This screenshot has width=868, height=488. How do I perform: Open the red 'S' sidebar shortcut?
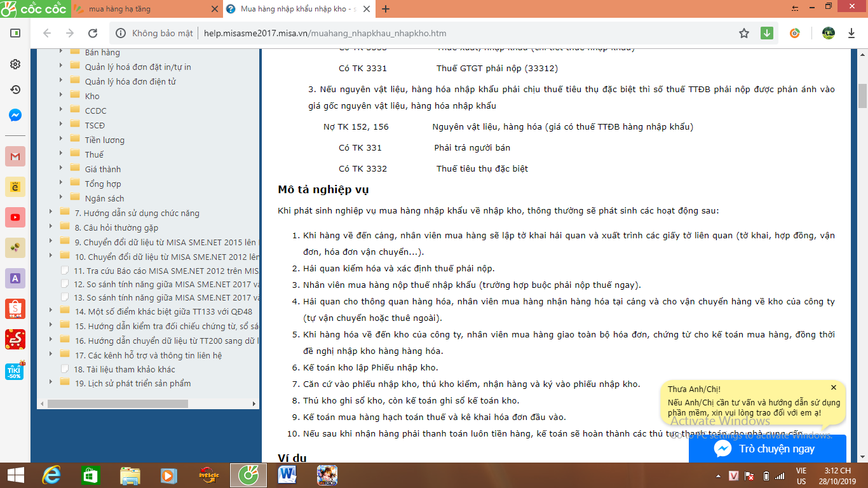(15, 339)
